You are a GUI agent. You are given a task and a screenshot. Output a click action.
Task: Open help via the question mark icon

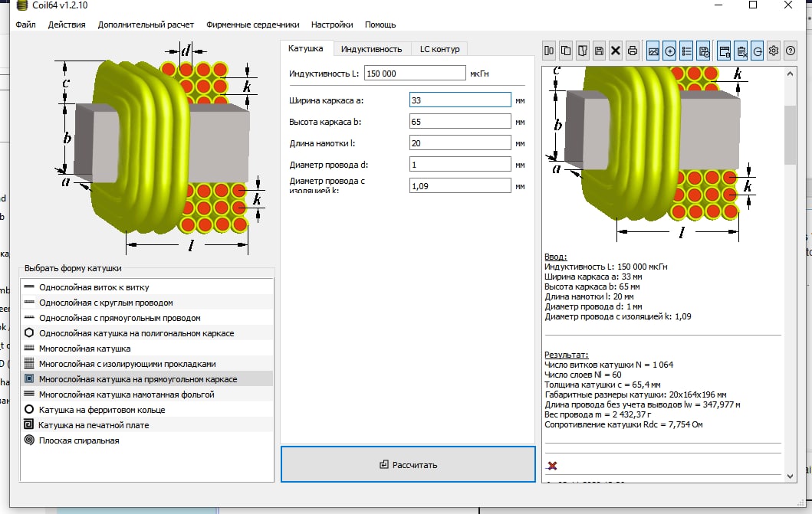pos(791,51)
